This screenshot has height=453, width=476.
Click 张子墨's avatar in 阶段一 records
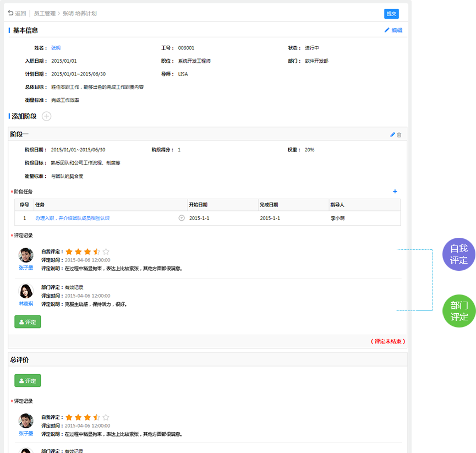point(26,255)
